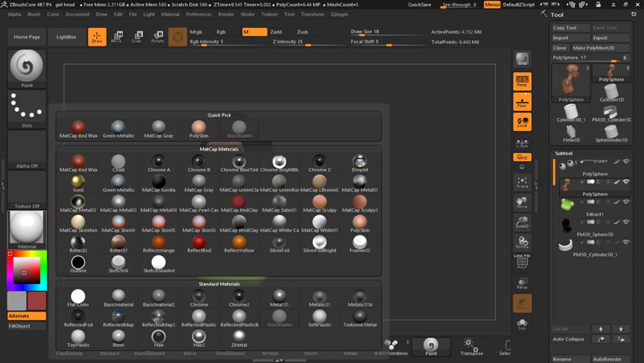The height and width of the screenshot is (363, 644).
Task: Toggle the Floor grid
Action: 522,101
